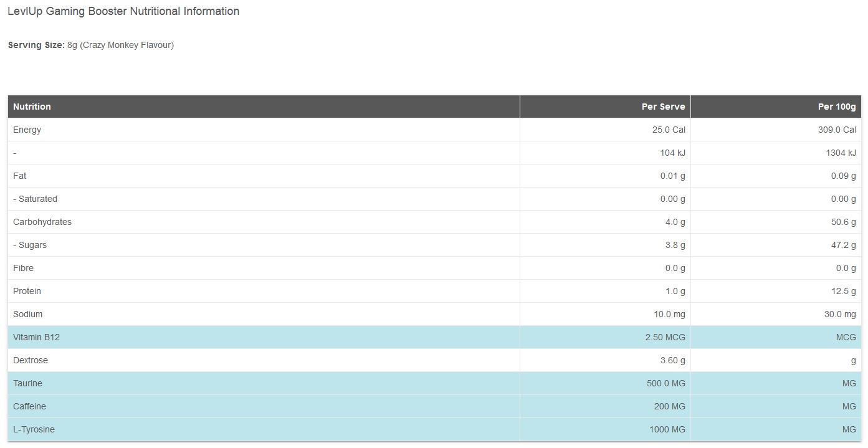This screenshot has width=868, height=448.
Task: Select the 'Caffeine' row label
Action: coord(29,406)
